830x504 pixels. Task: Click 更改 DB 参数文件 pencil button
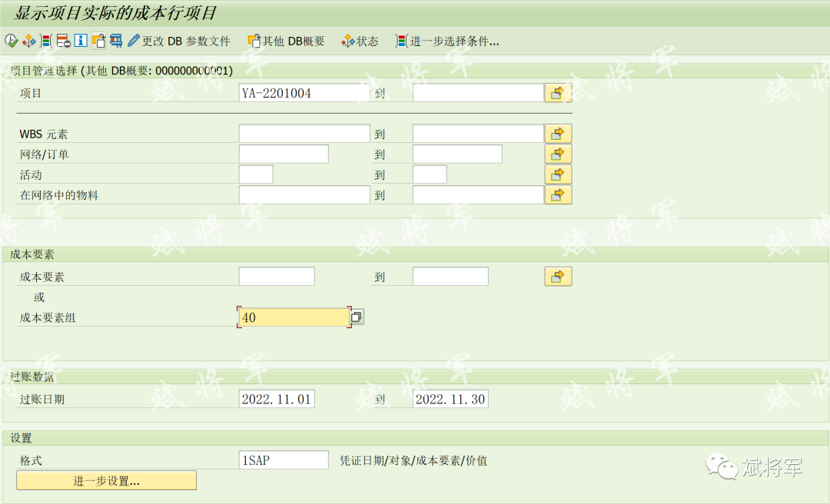179,41
